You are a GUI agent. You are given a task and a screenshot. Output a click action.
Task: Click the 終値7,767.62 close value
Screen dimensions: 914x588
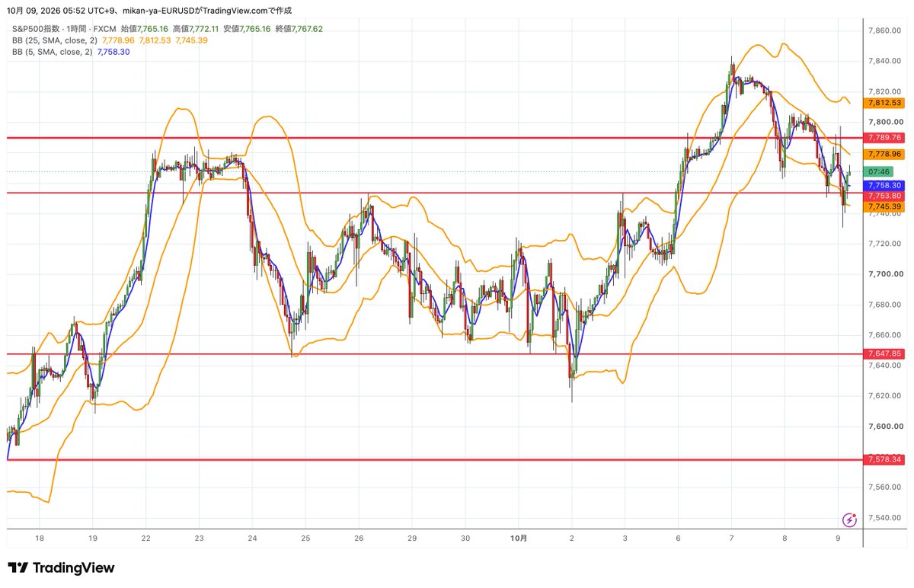299,28
